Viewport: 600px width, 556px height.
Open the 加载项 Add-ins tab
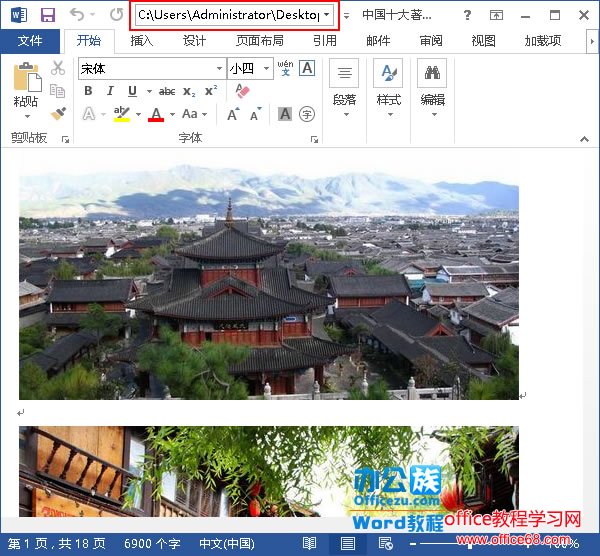click(543, 41)
